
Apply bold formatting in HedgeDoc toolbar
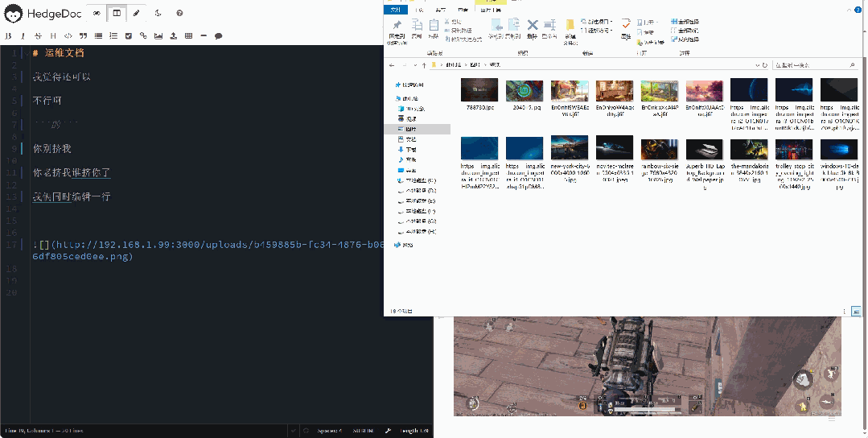click(x=8, y=36)
